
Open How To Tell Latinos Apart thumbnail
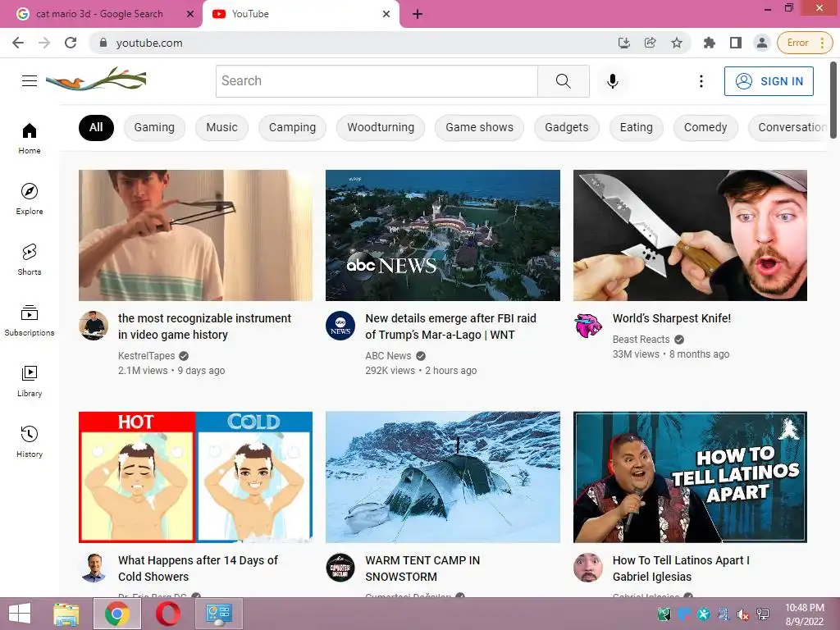point(690,477)
